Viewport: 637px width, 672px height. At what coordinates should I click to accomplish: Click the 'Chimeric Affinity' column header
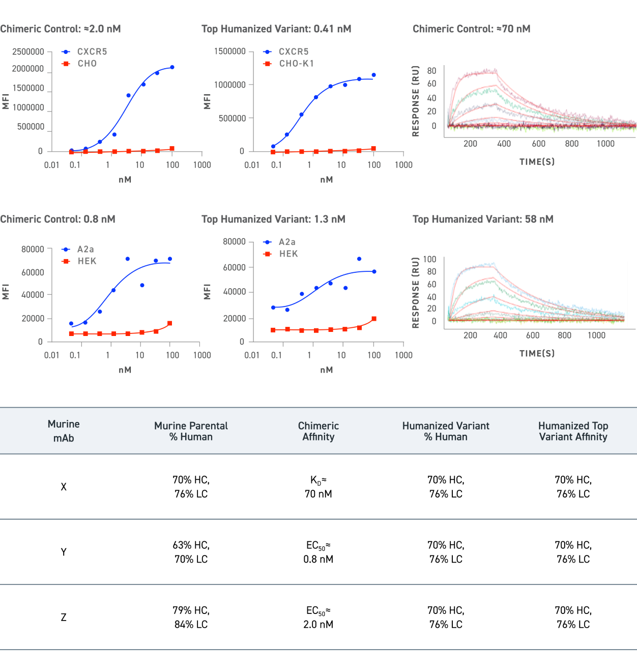coord(318,431)
